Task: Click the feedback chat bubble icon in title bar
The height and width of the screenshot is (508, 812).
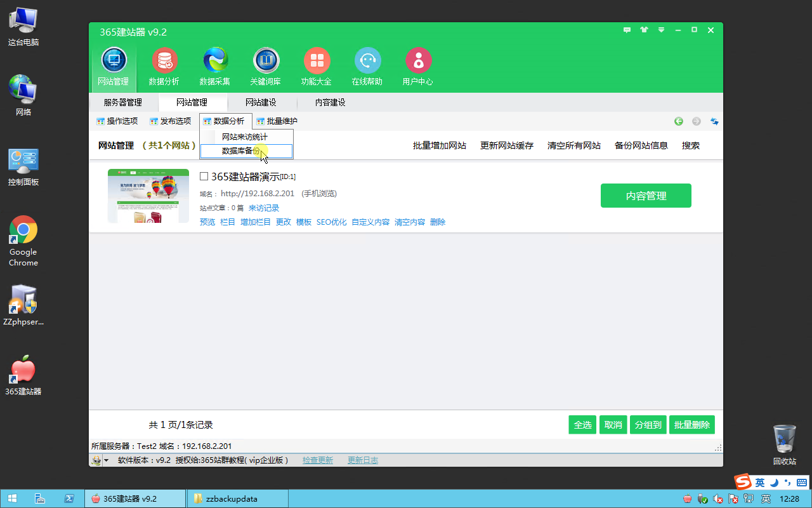Action: pos(627,30)
